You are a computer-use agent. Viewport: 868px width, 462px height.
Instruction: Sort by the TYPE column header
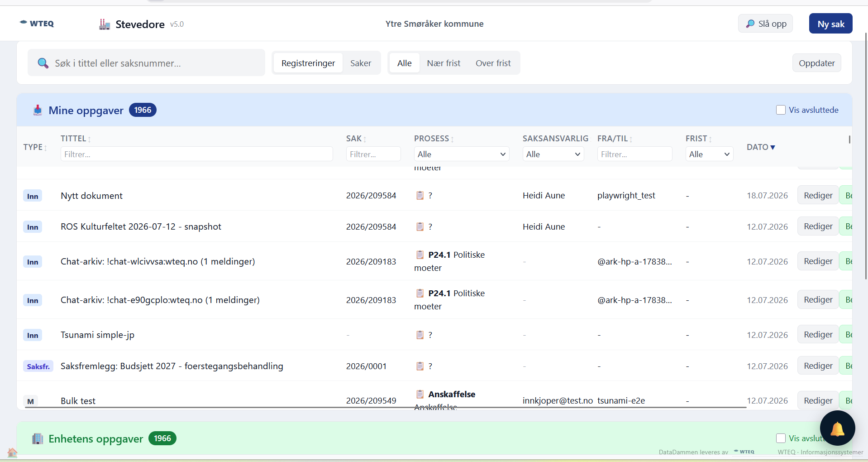coord(35,147)
